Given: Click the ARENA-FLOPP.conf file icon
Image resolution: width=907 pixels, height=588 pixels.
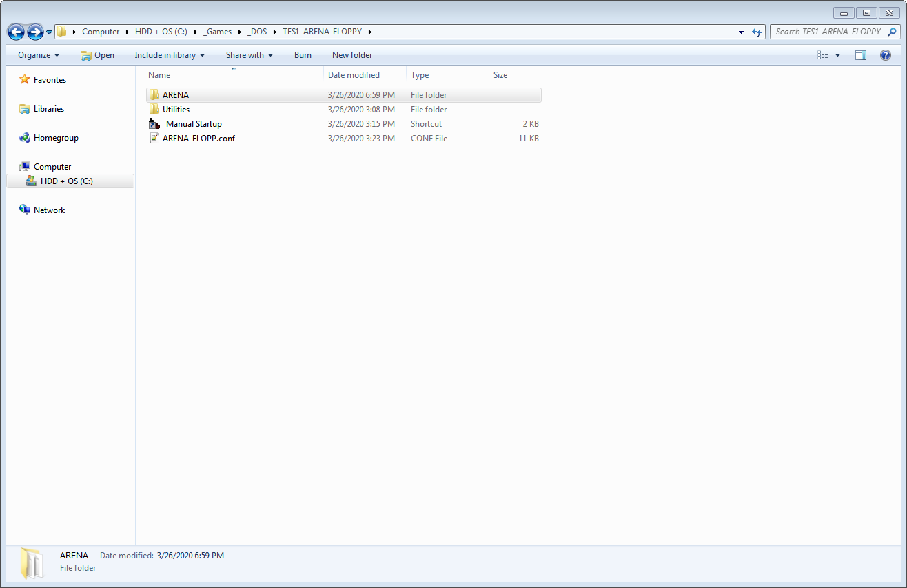Looking at the screenshot, I should point(154,139).
